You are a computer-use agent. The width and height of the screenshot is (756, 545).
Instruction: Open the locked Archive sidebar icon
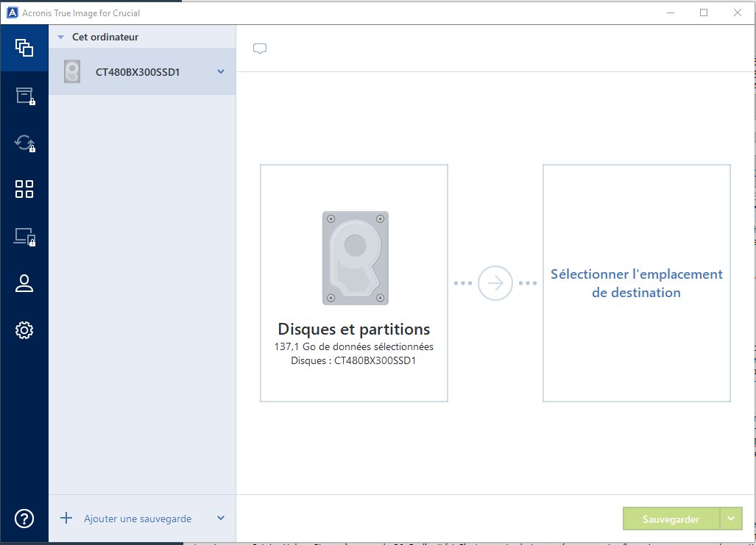tap(24, 96)
